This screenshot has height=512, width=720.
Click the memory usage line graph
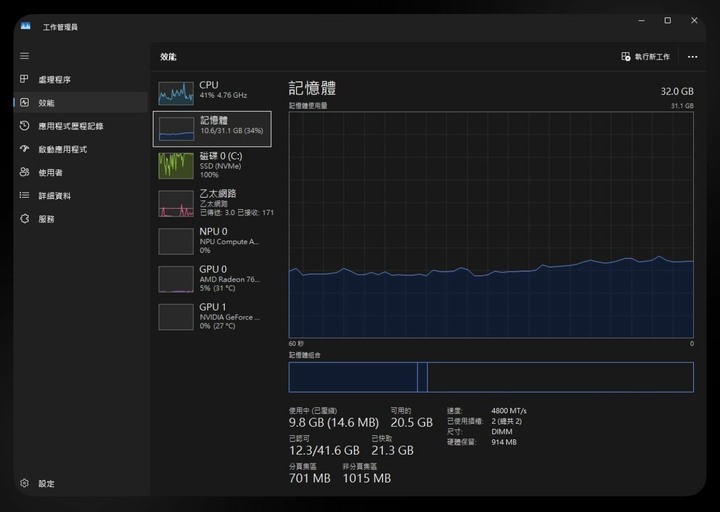tap(491, 225)
